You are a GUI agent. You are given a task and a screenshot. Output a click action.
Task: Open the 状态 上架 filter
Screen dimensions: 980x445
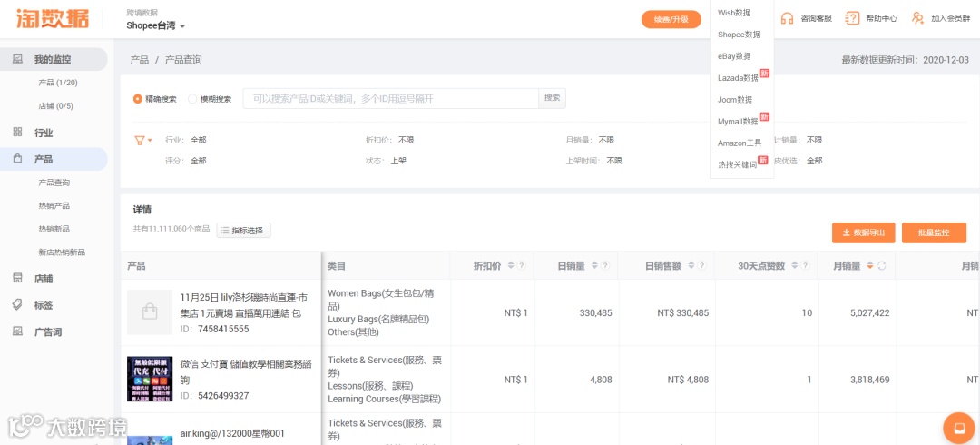coord(386,161)
